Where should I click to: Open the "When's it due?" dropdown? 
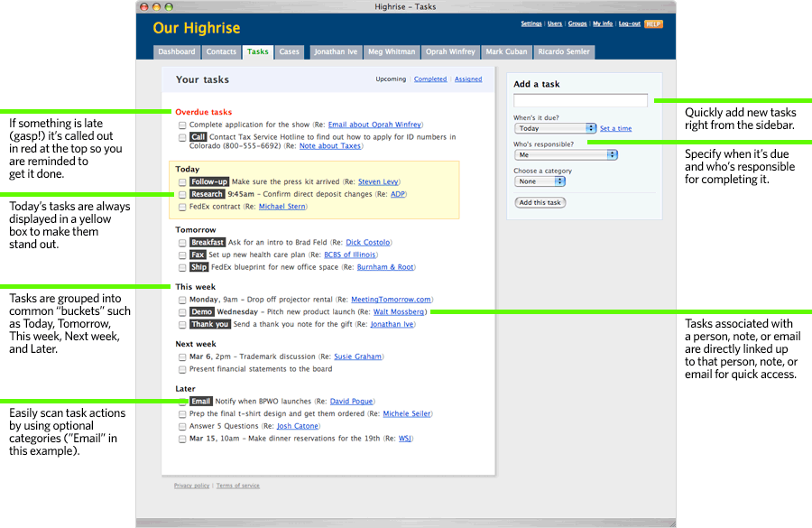[x=555, y=128]
